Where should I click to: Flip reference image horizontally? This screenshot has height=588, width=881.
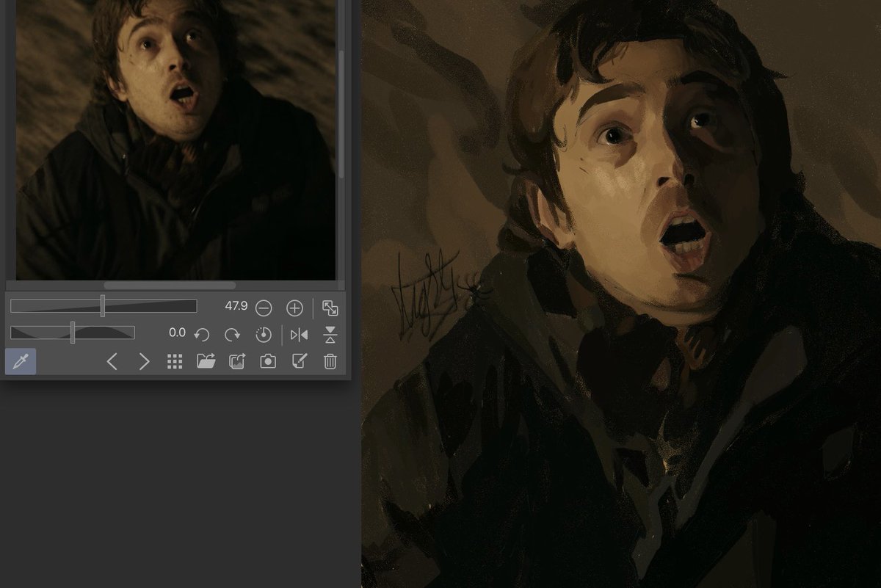pos(300,335)
